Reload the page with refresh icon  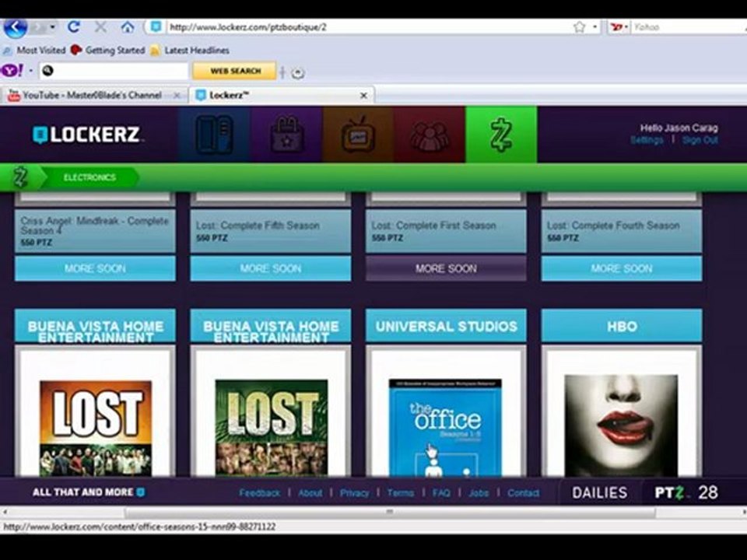tap(73, 27)
